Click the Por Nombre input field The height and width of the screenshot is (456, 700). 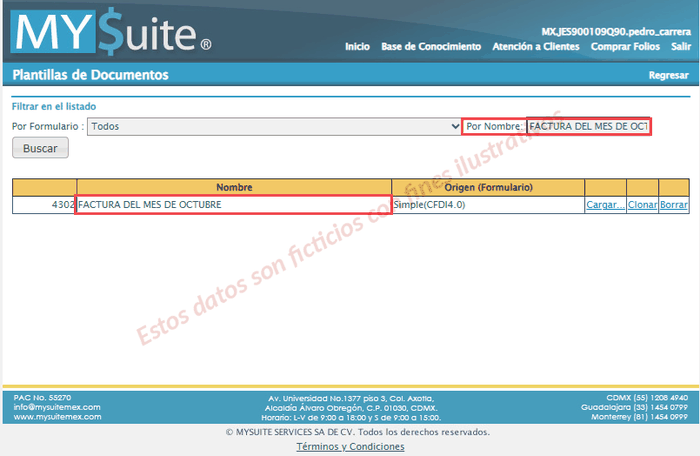[588, 126]
